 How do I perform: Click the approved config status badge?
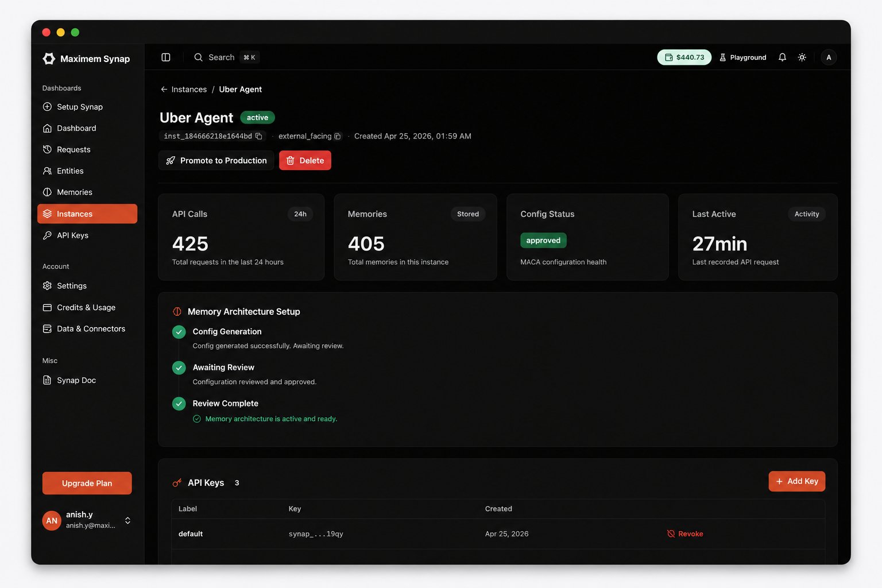point(543,241)
